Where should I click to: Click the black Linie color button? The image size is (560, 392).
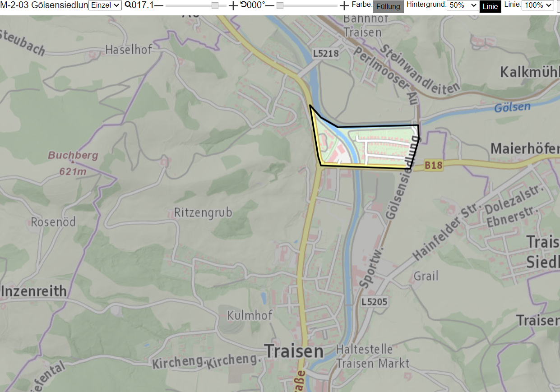coord(490,7)
